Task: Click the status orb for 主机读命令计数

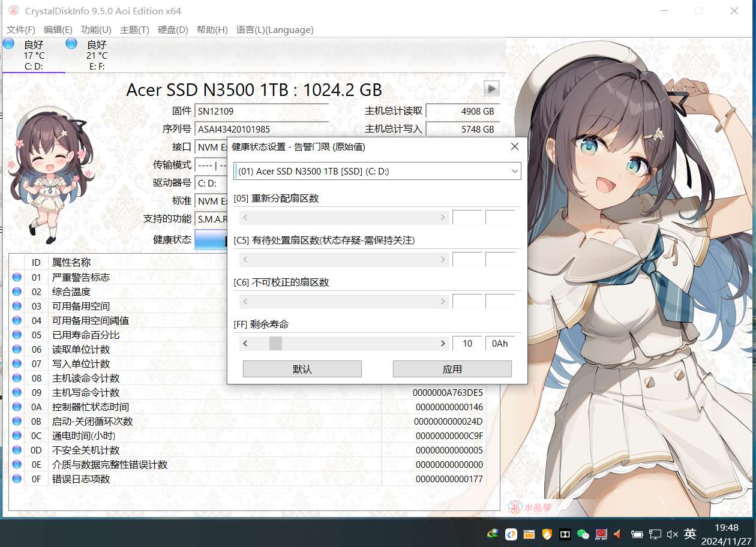Action: tap(17, 378)
